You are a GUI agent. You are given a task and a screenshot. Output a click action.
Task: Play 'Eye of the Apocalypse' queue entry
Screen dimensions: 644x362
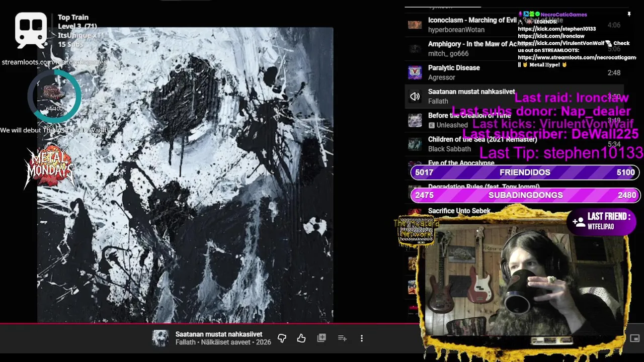[x=461, y=163]
